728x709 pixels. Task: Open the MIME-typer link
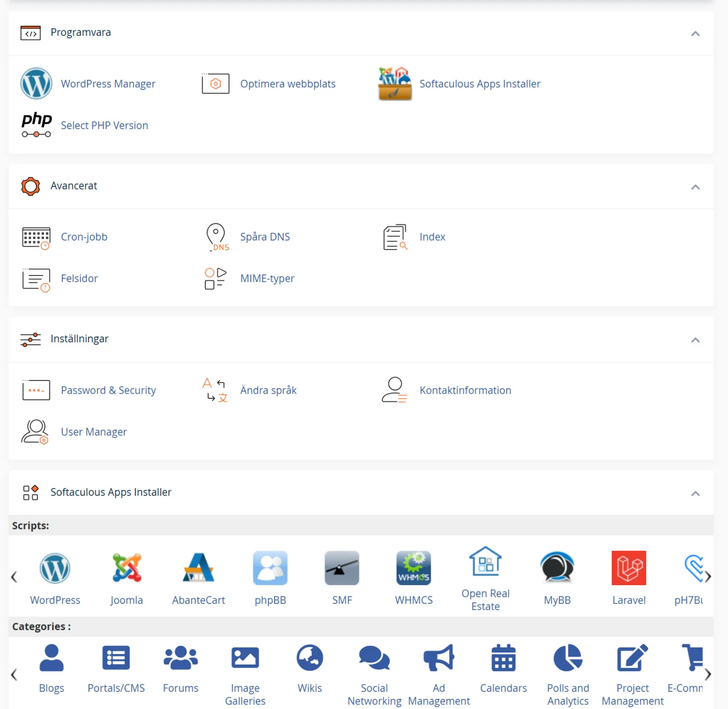[x=267, y=278]
